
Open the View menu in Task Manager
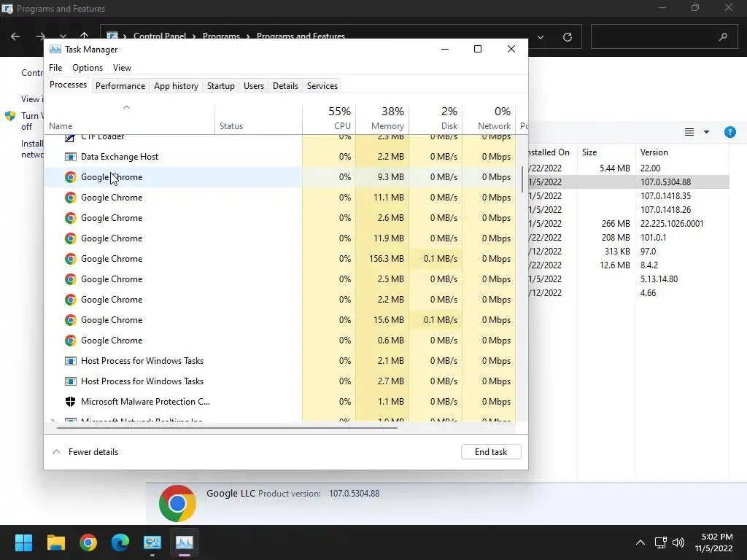(x=122, y=68)
